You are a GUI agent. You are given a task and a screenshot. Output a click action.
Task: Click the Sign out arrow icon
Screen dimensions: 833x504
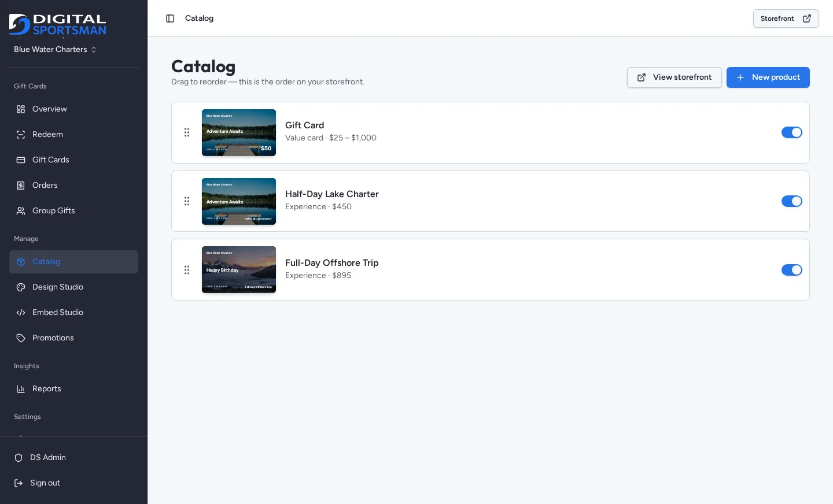[x=19, y=483]
